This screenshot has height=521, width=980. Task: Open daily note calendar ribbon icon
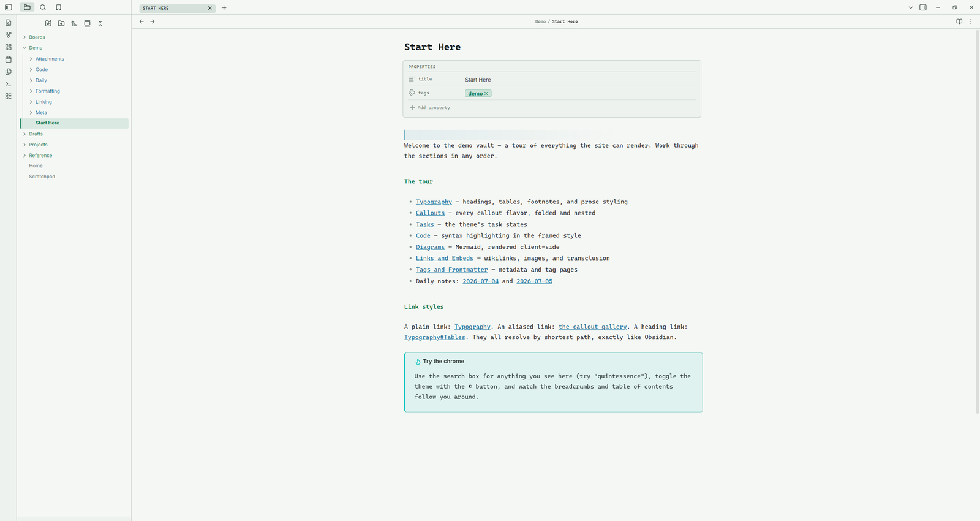[x=9, y=59]
